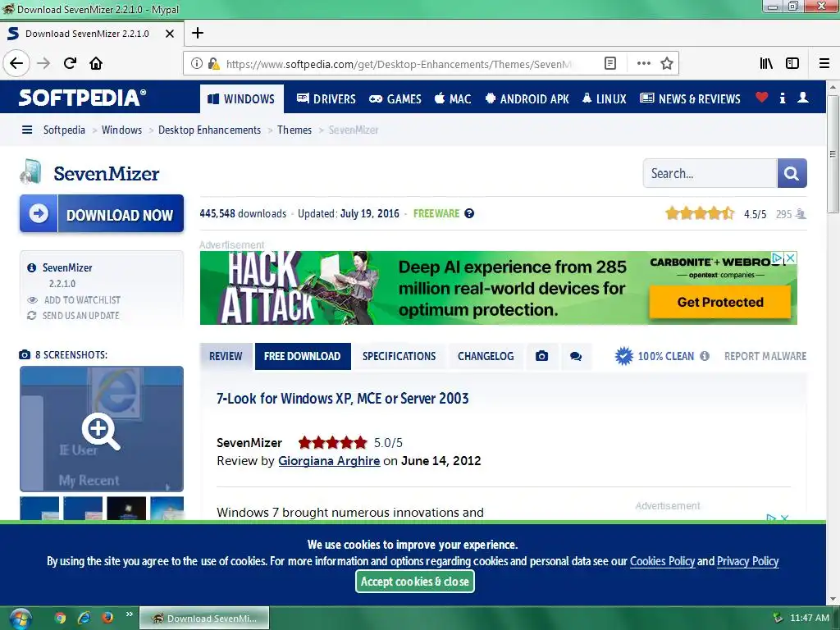Image resolution: width=840 pixels, height=630 pixels.
Task: Open the Privacy Policy link
Action: [x=748, y=561]
